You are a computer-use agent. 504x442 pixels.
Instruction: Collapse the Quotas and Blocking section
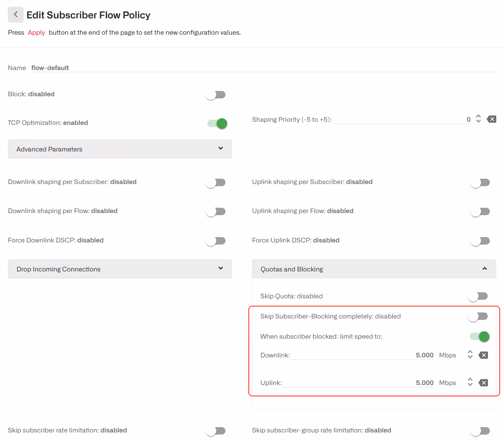point(374,269)
